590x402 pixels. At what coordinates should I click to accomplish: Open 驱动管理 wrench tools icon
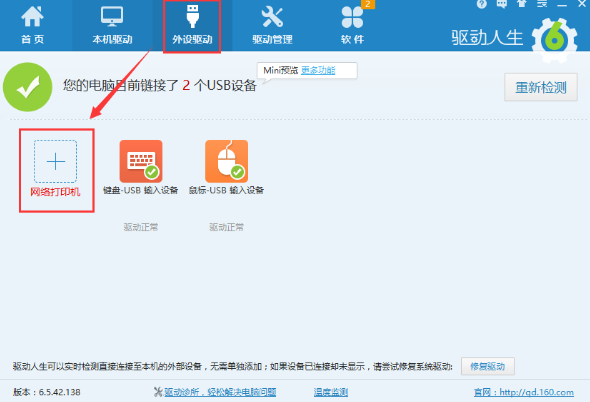272,17
